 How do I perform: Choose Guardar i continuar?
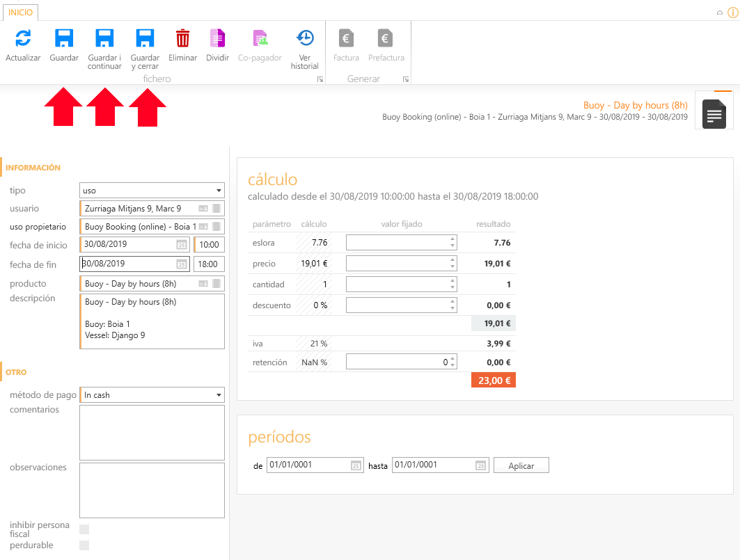click(x=104, y=38)
